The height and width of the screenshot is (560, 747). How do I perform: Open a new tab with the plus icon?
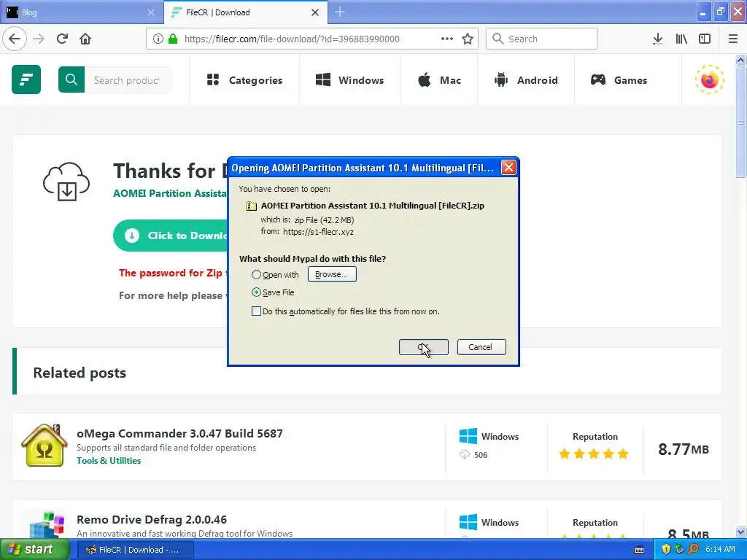[340, 12]
